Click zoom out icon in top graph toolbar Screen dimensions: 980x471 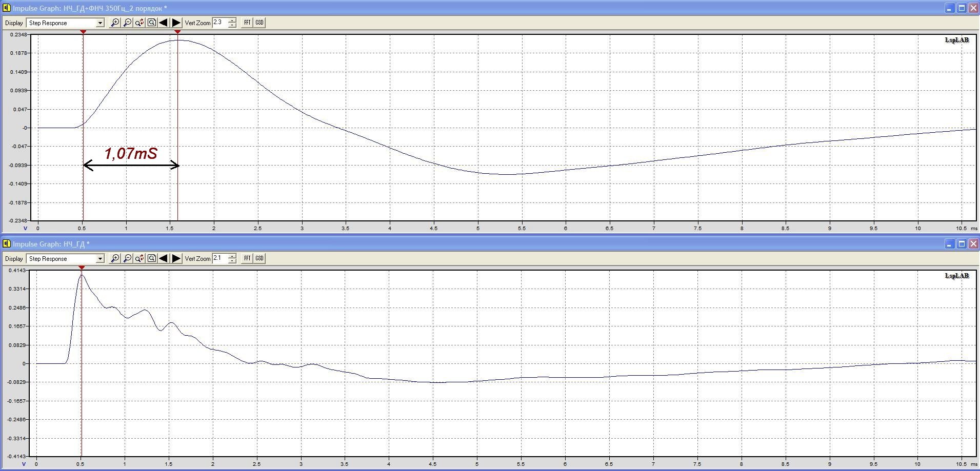(127, 23)
